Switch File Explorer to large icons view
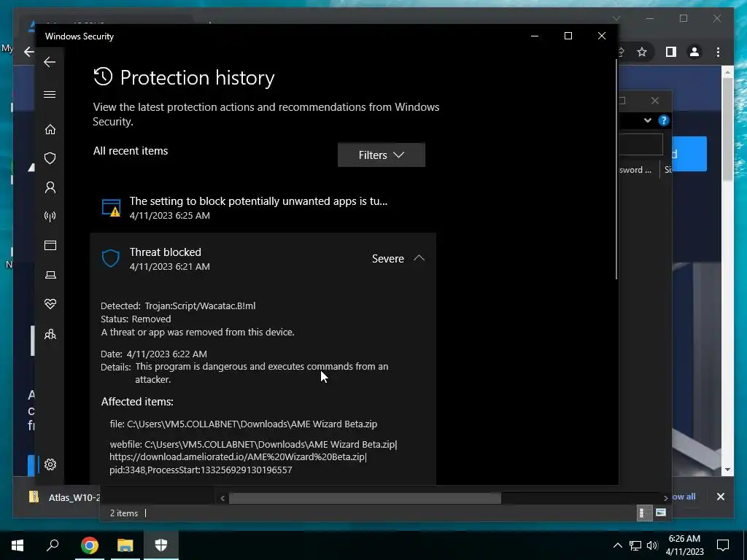747x560 pixels. click(x=660, y=513)
